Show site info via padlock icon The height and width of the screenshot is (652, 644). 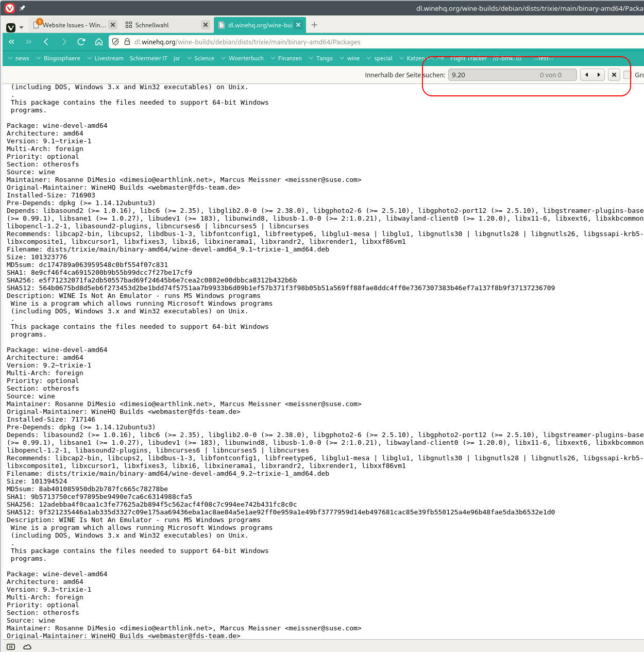pos(127,42)
